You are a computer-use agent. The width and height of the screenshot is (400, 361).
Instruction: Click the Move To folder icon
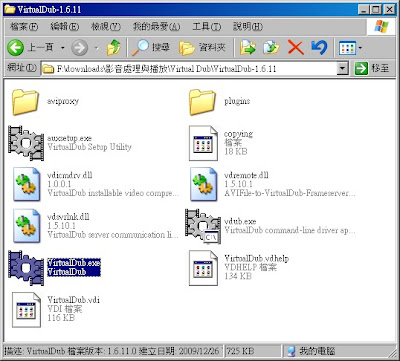tap(248, 48)
